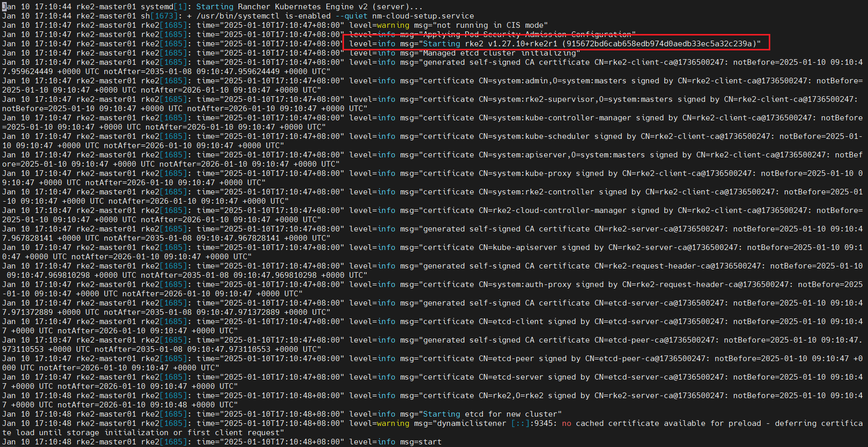Screen dimensions: 868x447
Task: Click "no cached certificate available for preload" text
Action: [661, 423]
